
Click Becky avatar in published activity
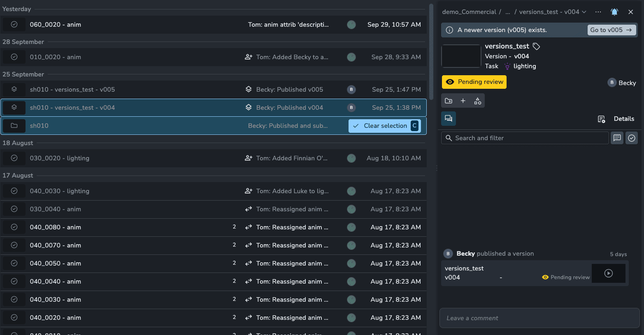pyautogui.click(x=448, y=254)
